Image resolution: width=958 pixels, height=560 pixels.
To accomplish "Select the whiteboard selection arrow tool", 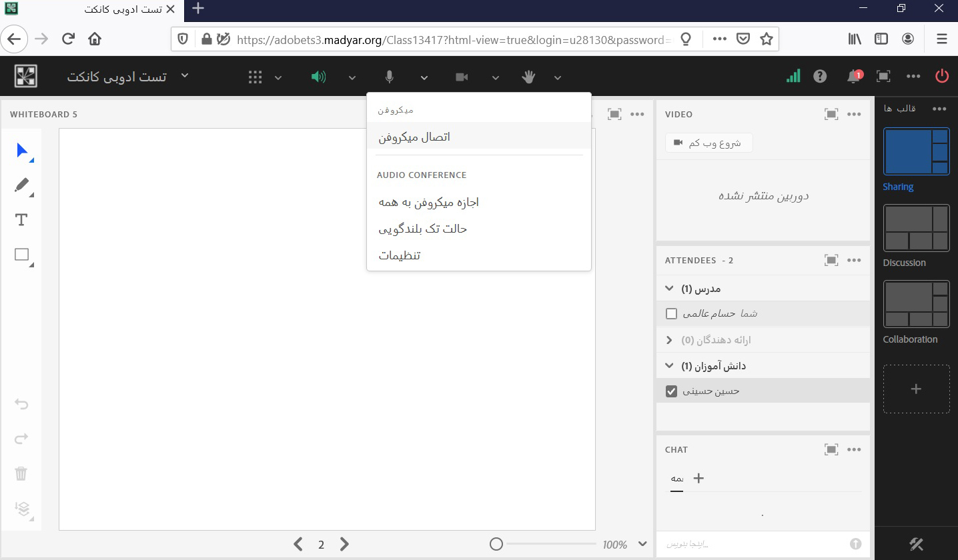I will [x=23, y=151].
